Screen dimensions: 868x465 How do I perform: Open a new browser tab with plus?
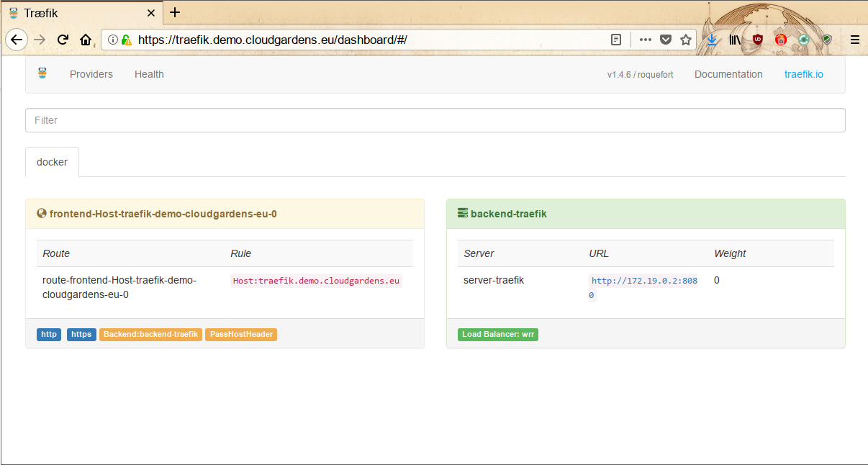(x=175, y=12)
